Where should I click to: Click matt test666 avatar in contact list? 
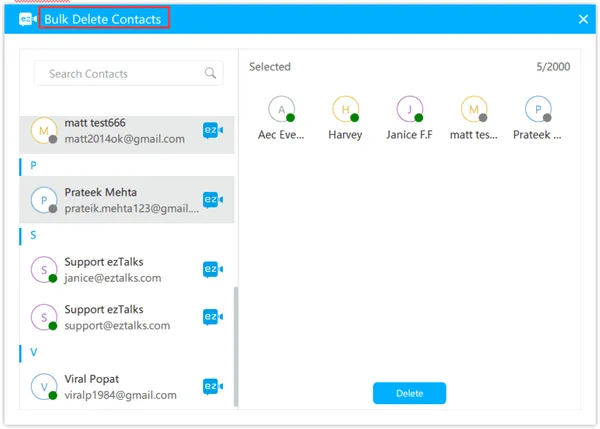point(44,131)
